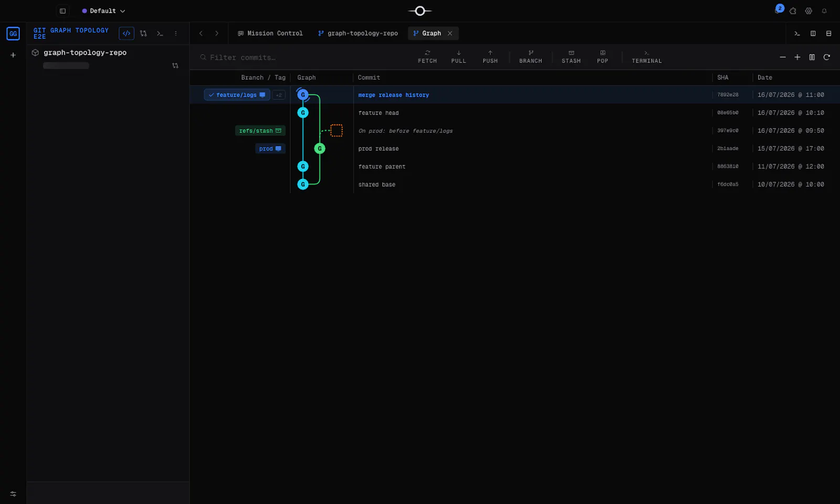Open Terminal from the graph toolbar
This screenshot has width=840, height=504.
pos(646,57)
